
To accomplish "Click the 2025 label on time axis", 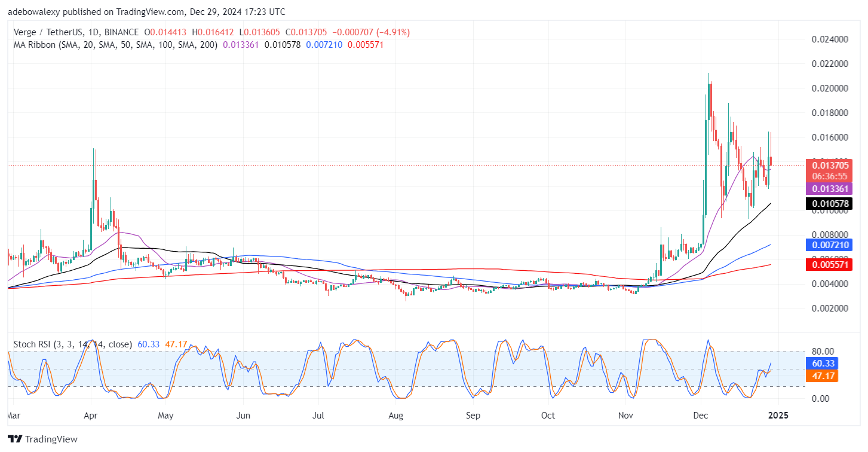I will tap(777, 414).
